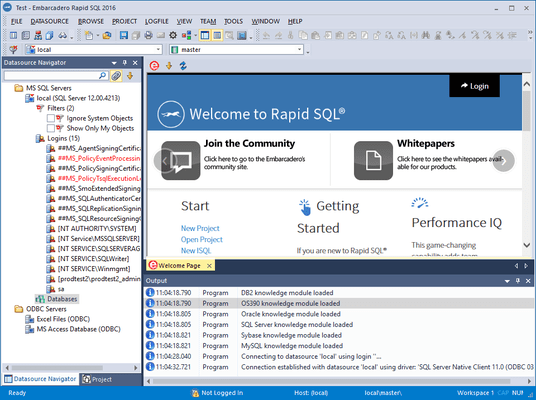The height and width of the screenshot is (400, 536).
Task: Click the red Embarcadero icon above Welcome page
Action: point(155,66)
